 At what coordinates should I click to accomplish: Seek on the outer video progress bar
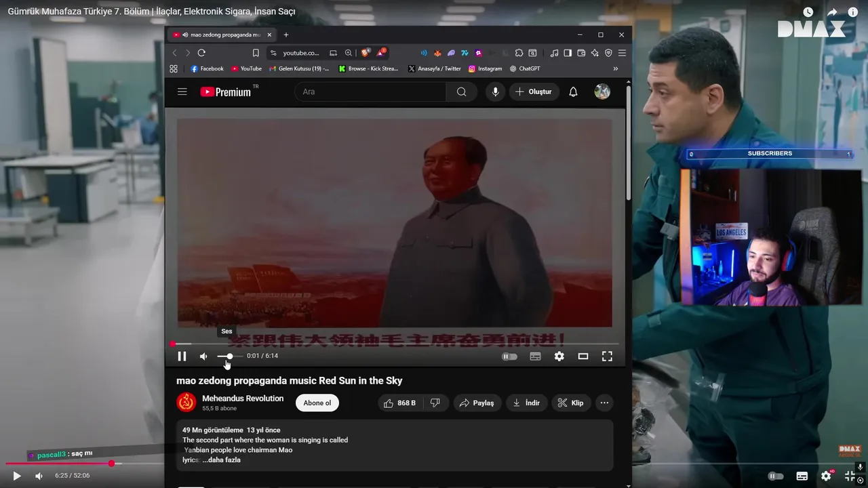click(434, 464)
